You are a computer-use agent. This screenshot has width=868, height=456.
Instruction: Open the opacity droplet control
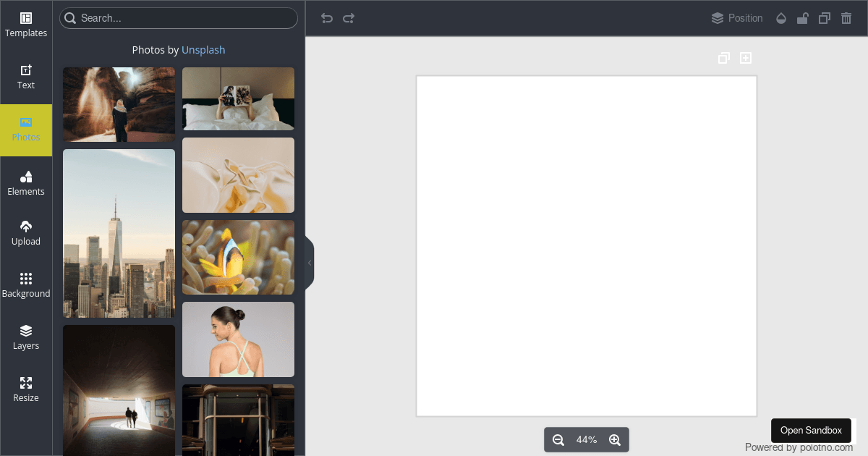click(x=781, y=18)
